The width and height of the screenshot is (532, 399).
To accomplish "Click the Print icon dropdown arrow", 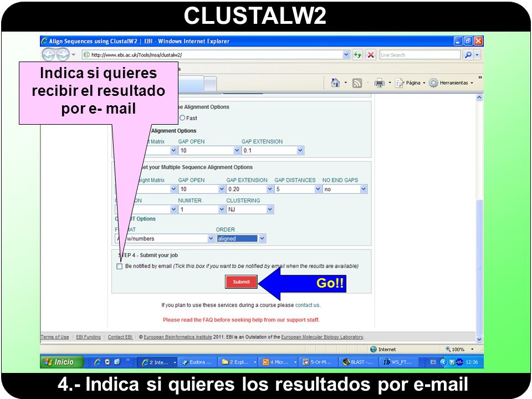I will pos(390,83).
